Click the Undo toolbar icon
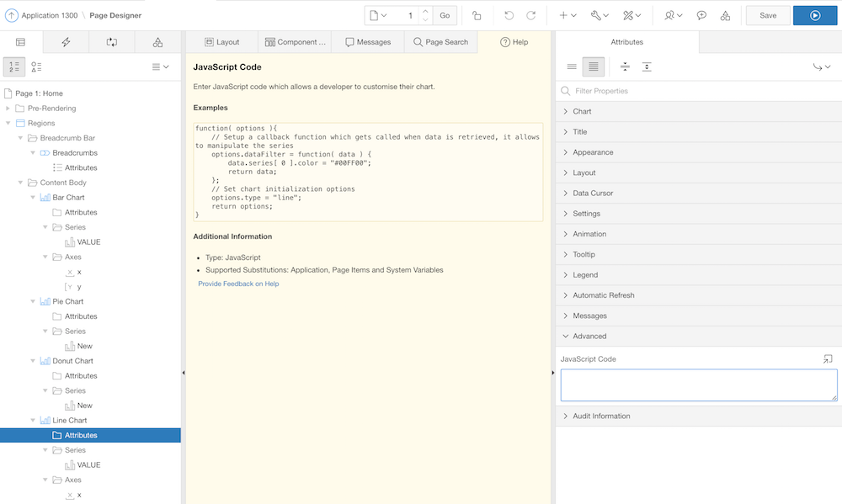Screen dimensions: 842x504 coord(509,14)
